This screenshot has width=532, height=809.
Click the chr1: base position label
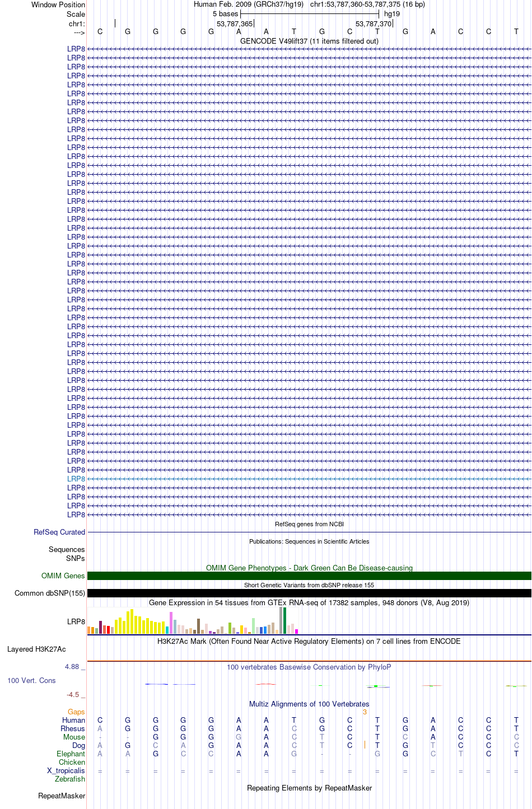(x=77, y=24)
